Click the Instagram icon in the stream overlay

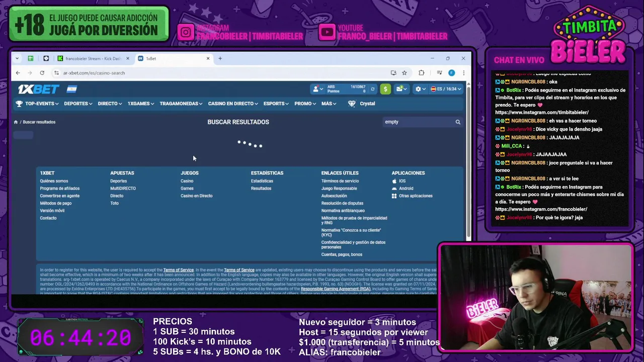click(186, 33)
